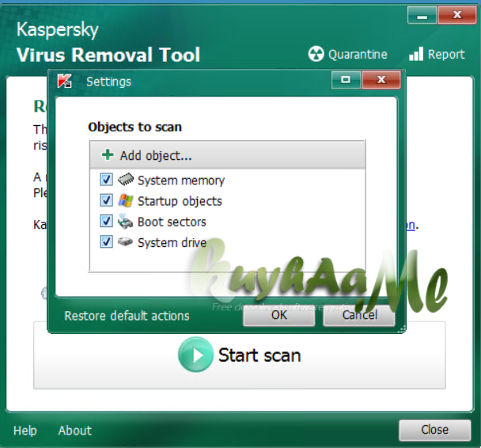Click Restore default actions
The height and width of the screenshot is (448, 481).
click(127, 316)
